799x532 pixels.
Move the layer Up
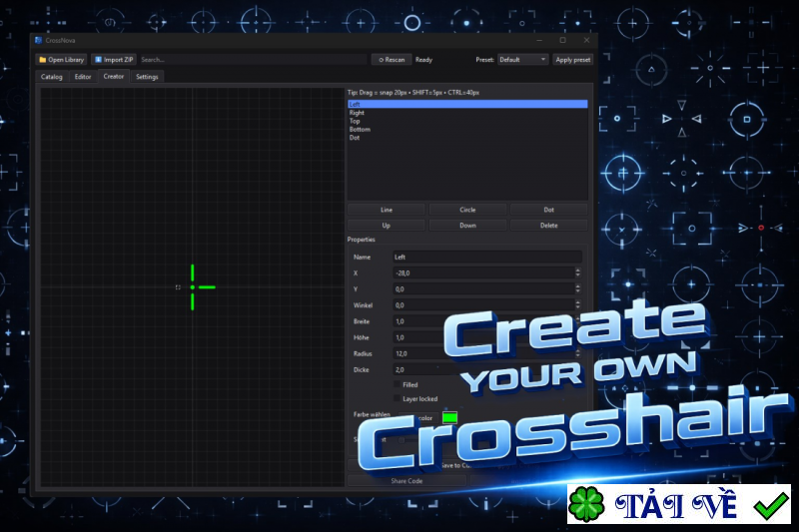click(387, 226)
